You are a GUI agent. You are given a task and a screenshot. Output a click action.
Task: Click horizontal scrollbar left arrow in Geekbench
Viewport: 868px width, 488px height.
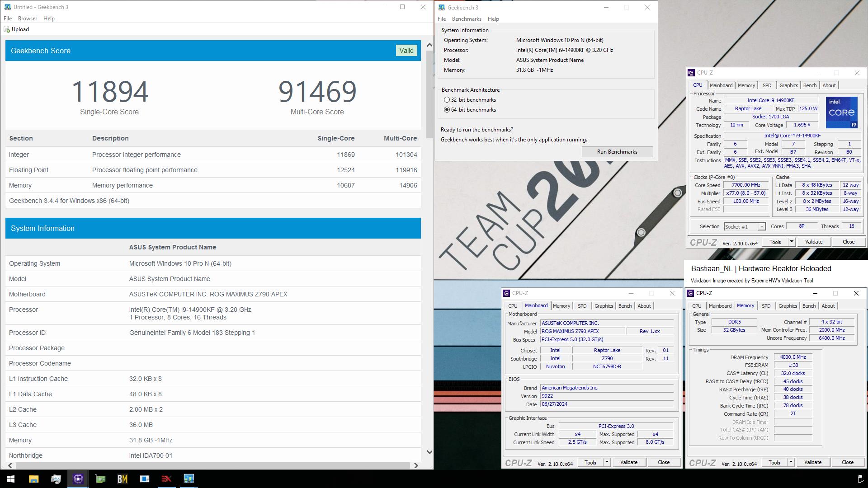(10, 465)
